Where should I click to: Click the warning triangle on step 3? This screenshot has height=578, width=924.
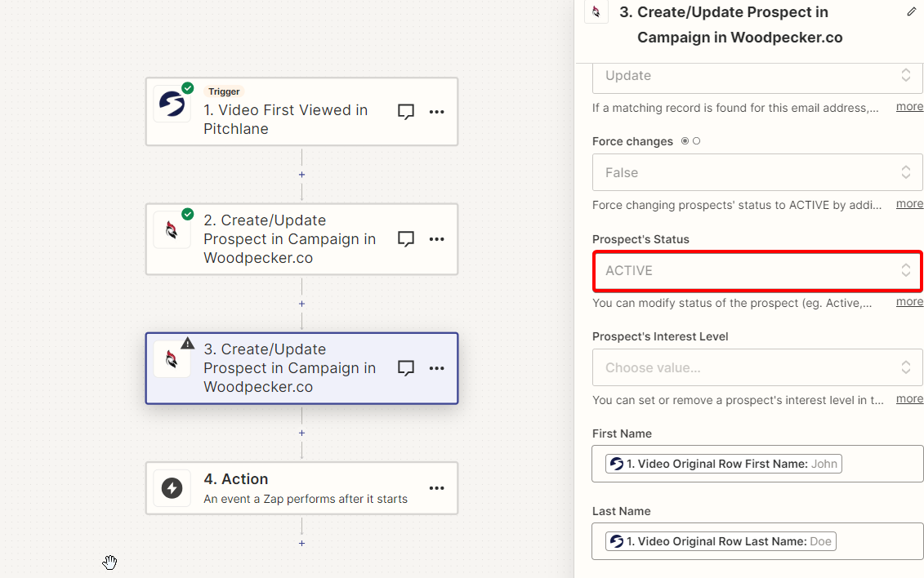(x=187, y=343)
